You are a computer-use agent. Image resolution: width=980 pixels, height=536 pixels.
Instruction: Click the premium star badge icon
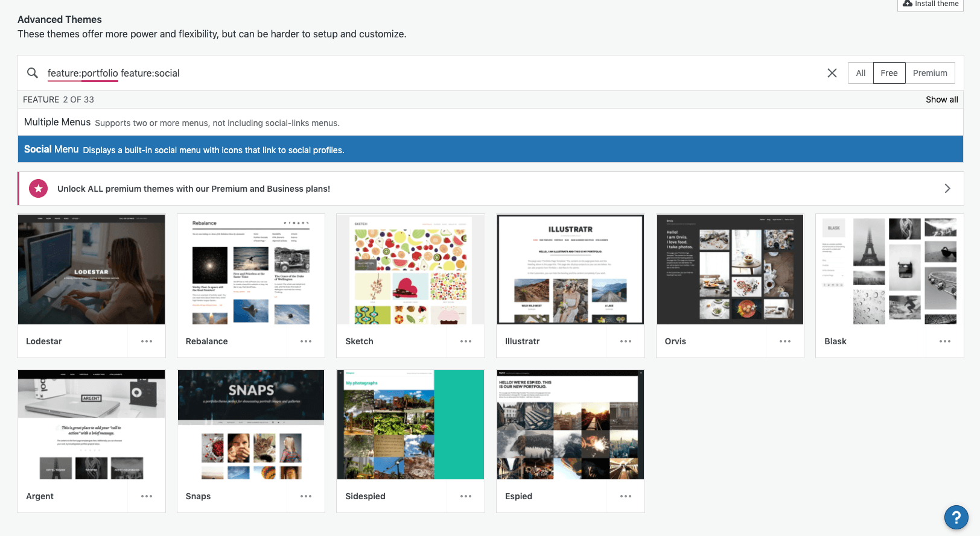[39, 189]
